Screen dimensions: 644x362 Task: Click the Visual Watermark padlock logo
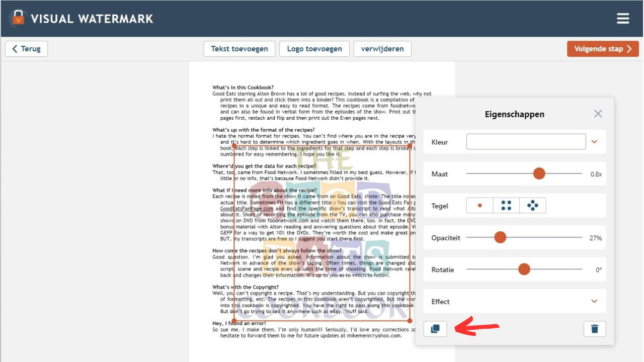(x=18, y=18)
